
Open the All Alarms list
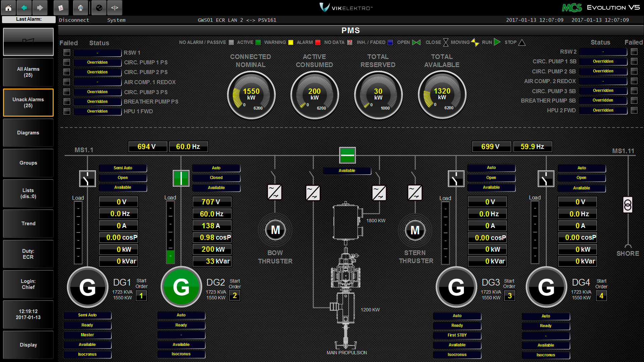coord(28,72)
